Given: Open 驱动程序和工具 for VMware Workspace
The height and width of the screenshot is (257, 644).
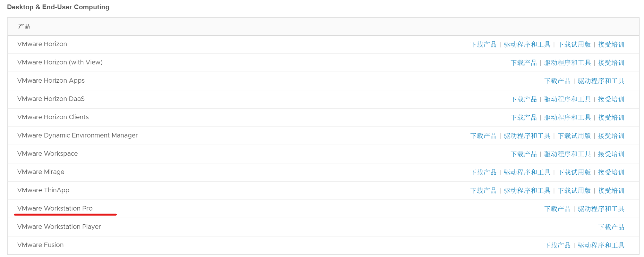Looking at the screenshot, I should [x=567, y=154].
